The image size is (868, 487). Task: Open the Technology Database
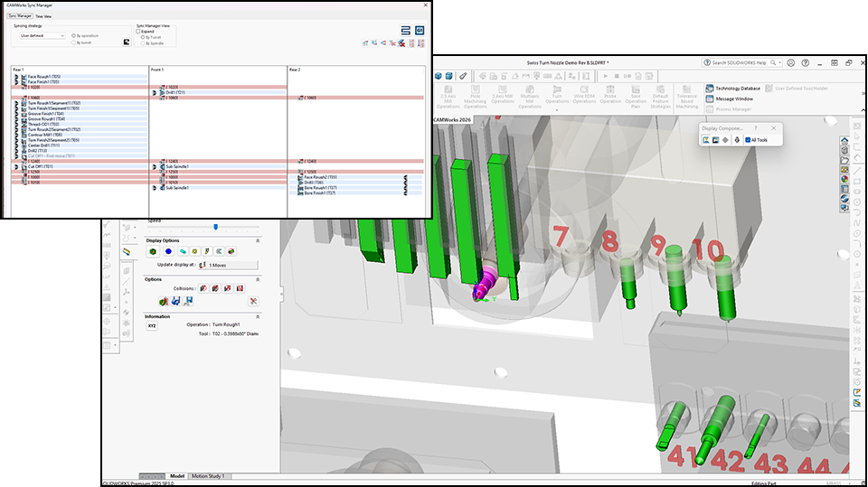click(x=740, y=88)
